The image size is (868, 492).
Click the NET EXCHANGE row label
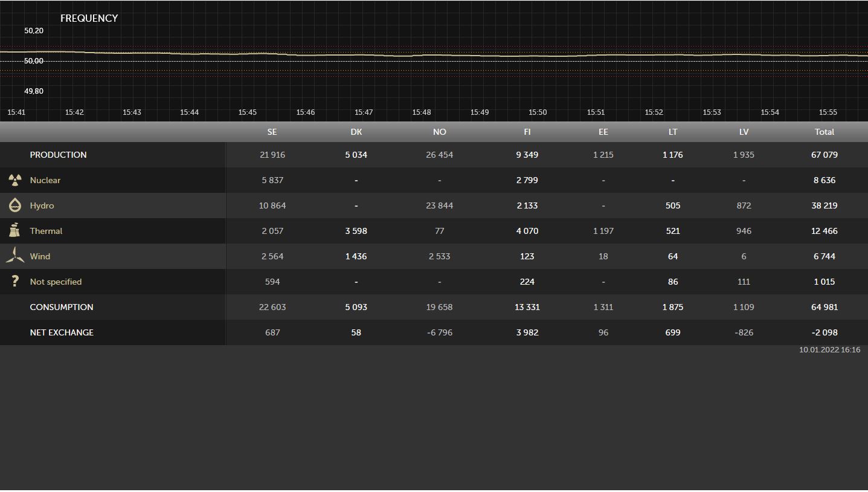click(x=62, y=332)
